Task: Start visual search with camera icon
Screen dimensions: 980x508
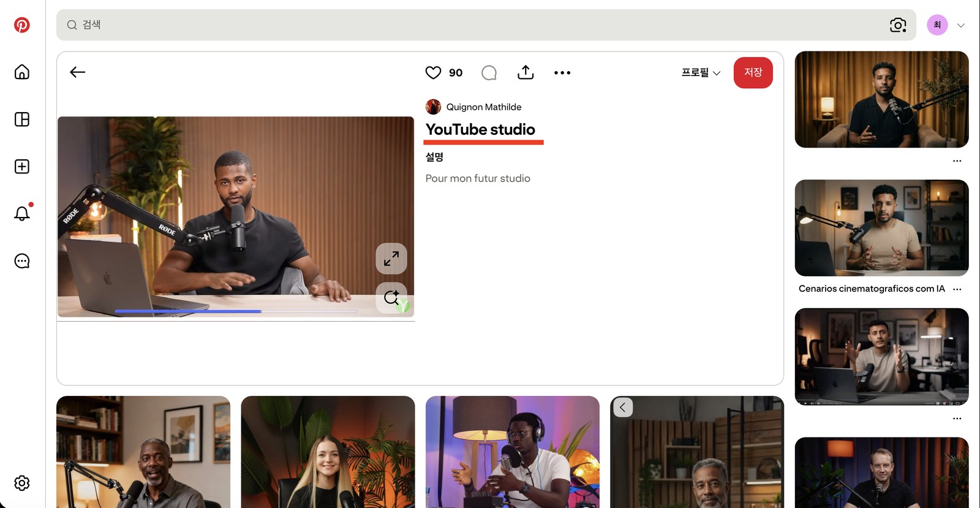Action: 898,25
